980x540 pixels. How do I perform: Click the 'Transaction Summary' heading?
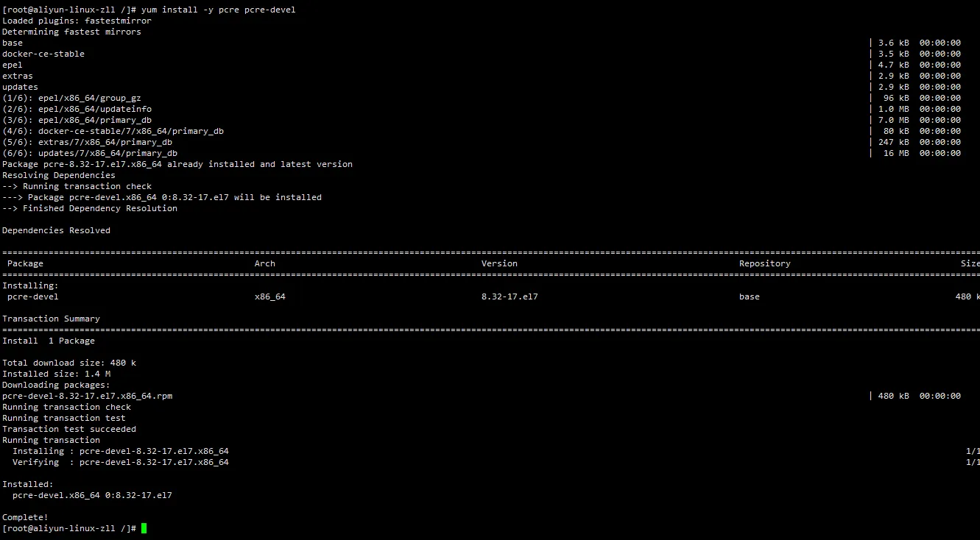click(51, 319)
